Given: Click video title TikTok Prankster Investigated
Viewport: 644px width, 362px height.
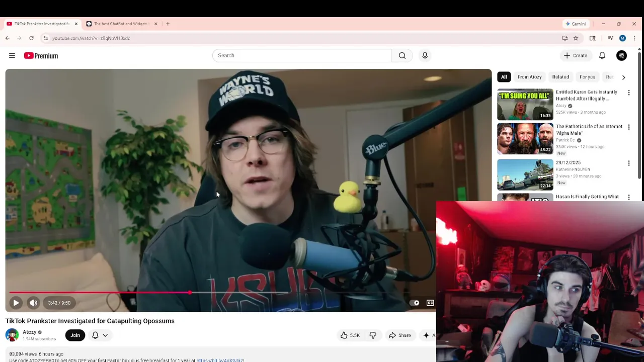Looking at the screenshot, I should (x=90, y=321).
